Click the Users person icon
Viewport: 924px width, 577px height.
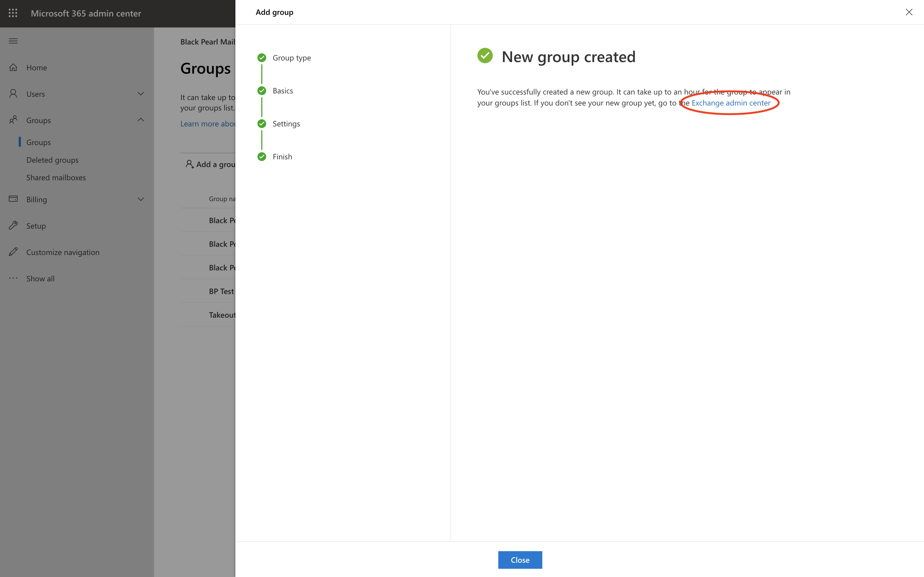pyautogui.click(x=13, y=94)
